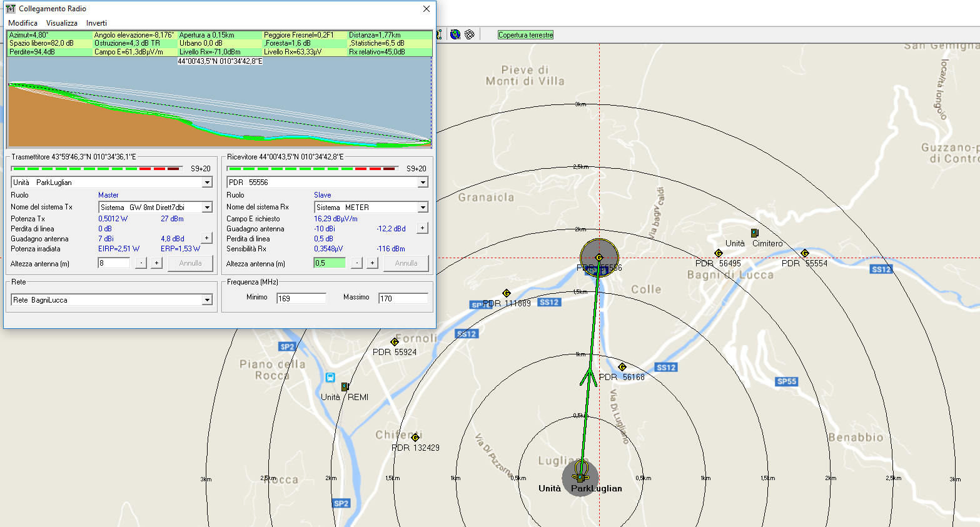Click the 16,29 dBμV/m Campo E richiesto value
This screenshot has width=980, height=527.
point(336,219)
